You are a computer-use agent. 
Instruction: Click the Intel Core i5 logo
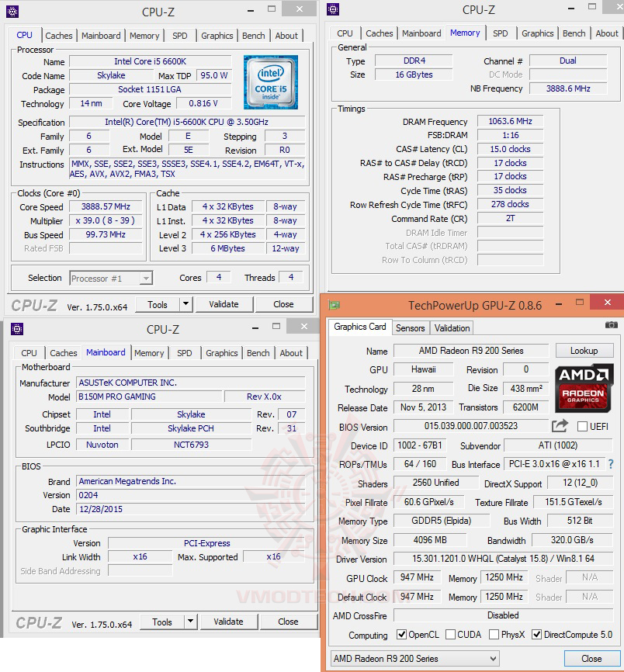pos(270,81)
